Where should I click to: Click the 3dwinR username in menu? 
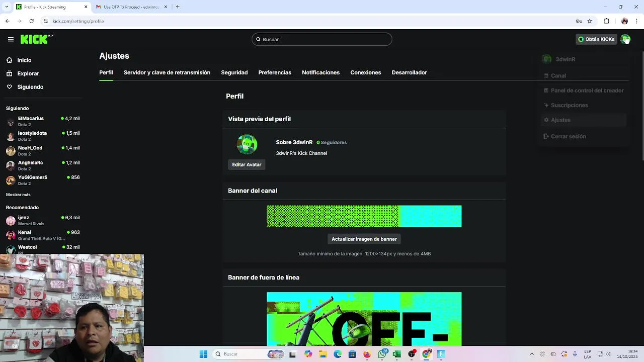point(566,59)
